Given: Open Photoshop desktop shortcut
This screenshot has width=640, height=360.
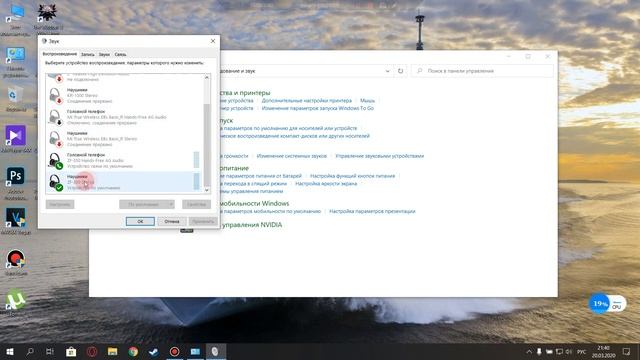Looking at the screenshot, I should coord(16,176).
